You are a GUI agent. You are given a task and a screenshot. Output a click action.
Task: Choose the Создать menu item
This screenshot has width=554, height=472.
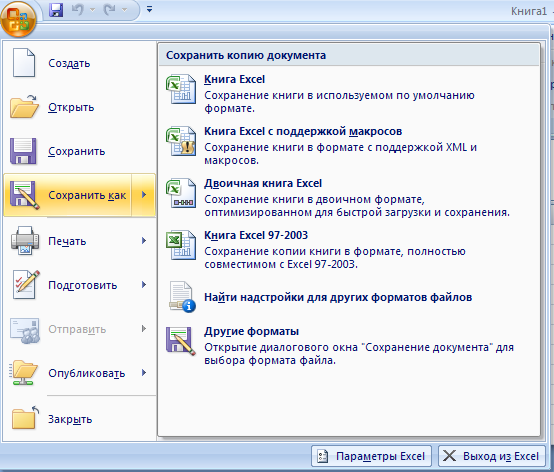click(80, 63)
